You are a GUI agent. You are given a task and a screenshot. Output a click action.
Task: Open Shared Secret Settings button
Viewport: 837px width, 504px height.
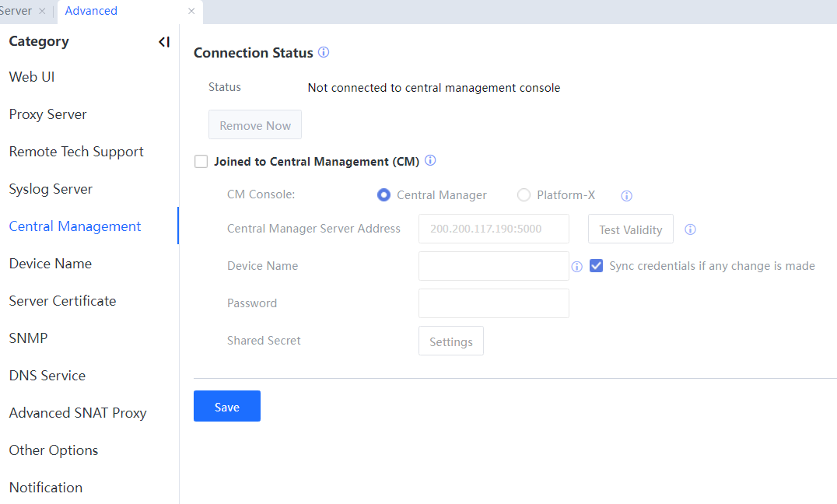coord(450,341)
